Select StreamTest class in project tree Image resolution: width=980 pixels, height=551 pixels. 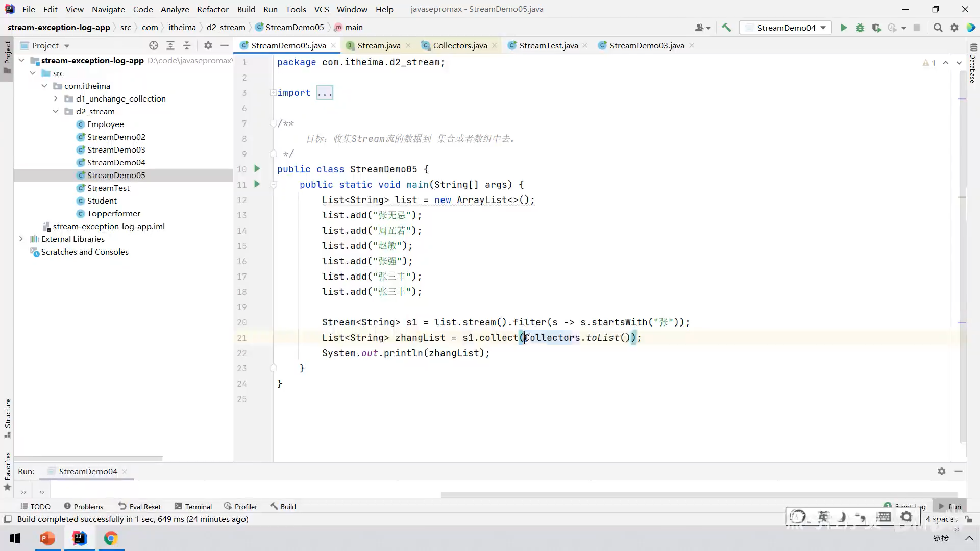(108, 188)
